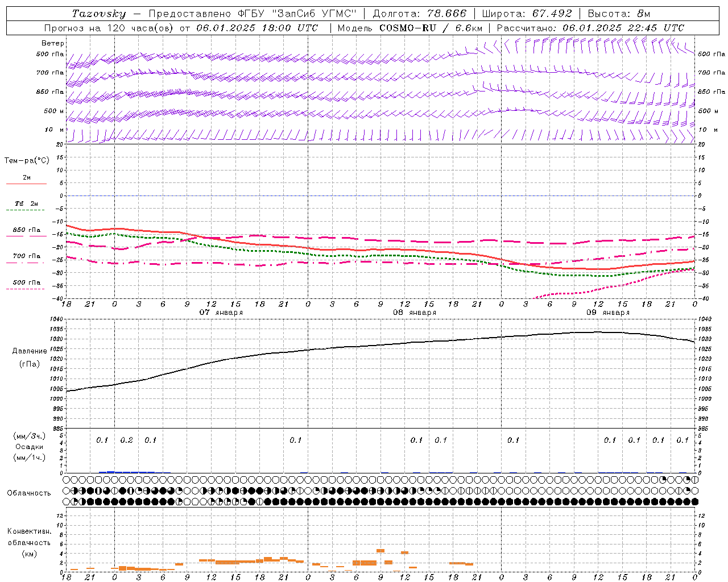
Task: Select the Высота: 8м header entry
Action: coord(619,14)
